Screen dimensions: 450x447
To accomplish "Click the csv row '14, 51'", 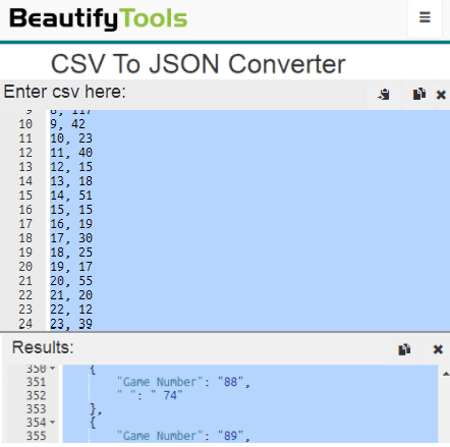I will pos(250,195).
